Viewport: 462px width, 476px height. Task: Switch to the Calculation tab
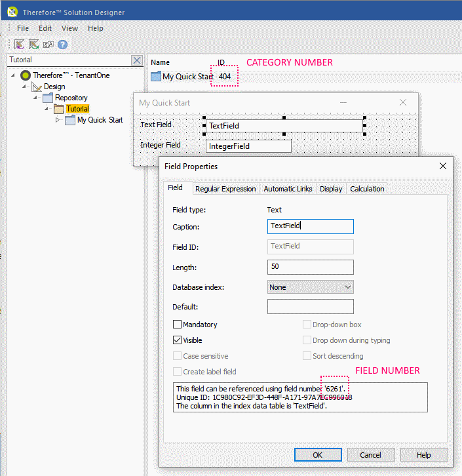(367, 189)
